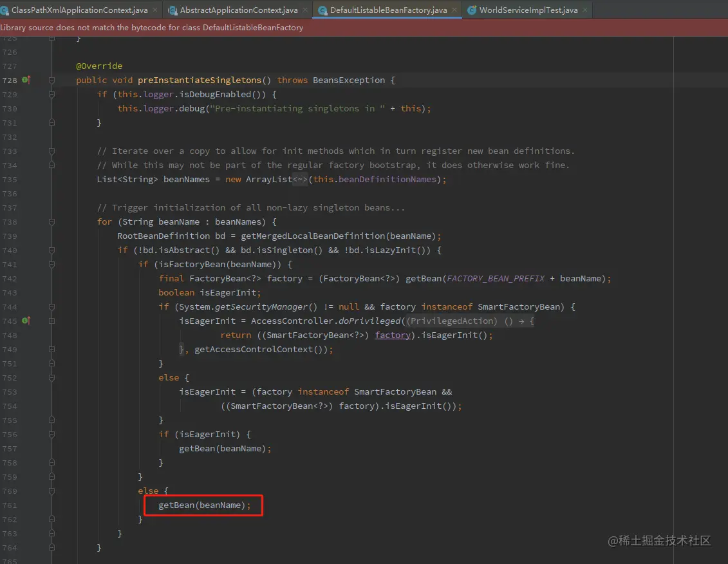Screen dimensions: 728x564
Task: Switch to ClassPathXmlApplicationContext.java tab
Action: pyautogui.click(x=79, y=10)
